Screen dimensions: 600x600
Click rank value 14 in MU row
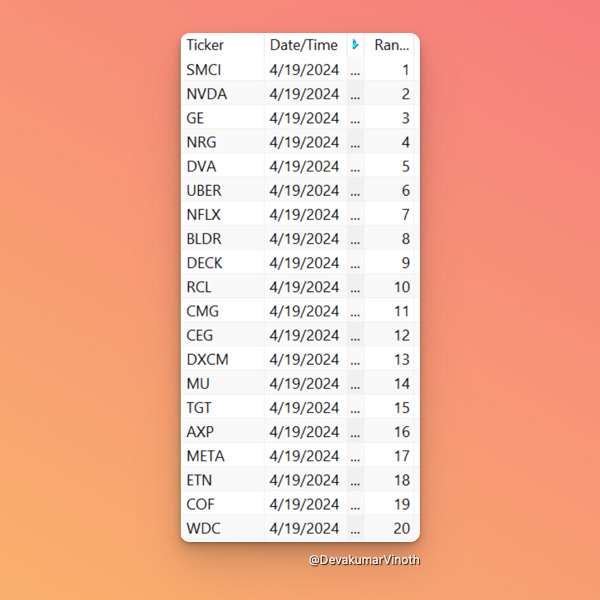pos(389,383)
